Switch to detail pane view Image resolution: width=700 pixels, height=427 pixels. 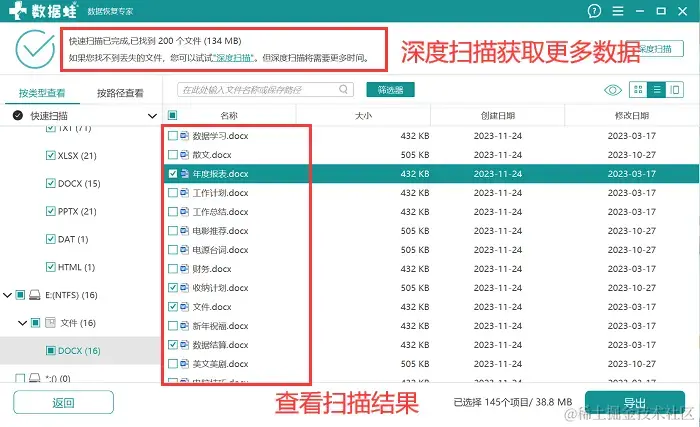click(x=675, y=90)
